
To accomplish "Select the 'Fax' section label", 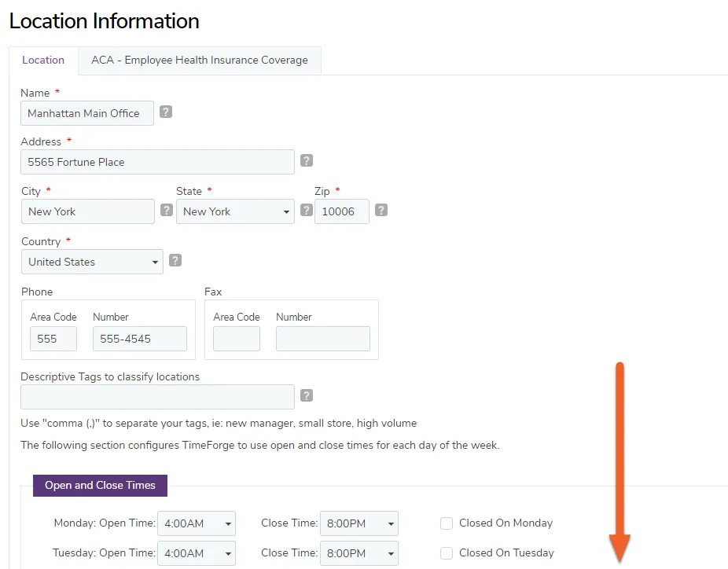I will (213, 292).
